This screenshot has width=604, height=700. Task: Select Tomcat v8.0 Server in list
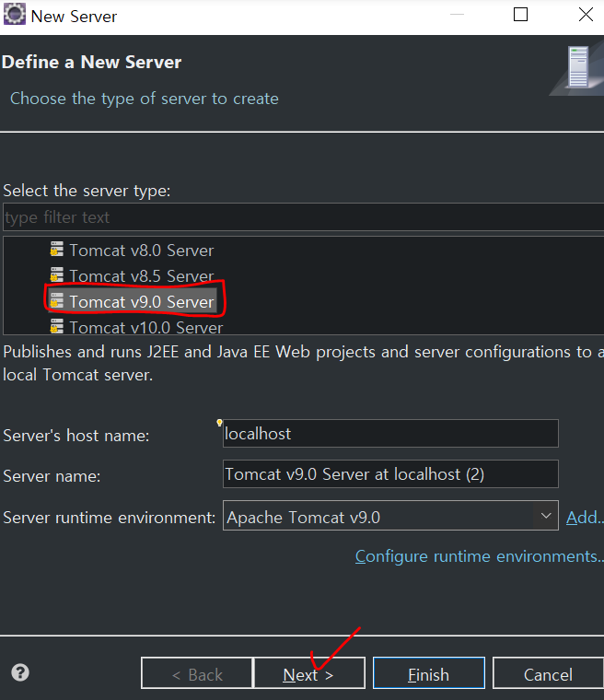click(x=141, y=250)
